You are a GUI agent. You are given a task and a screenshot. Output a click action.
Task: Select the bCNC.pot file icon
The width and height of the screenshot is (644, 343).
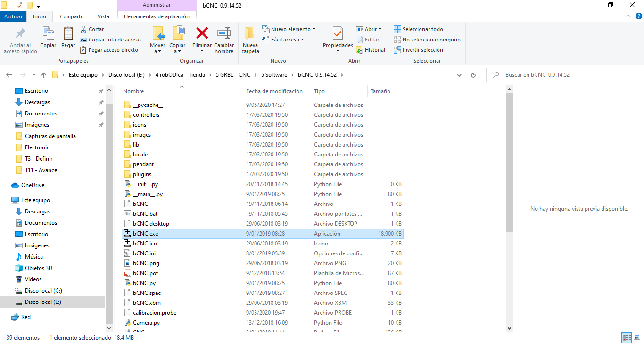(x=127, y=273)
